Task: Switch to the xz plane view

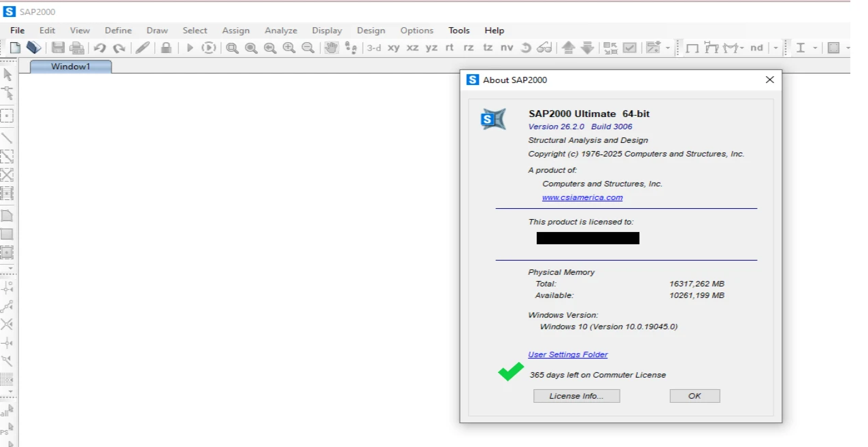Action: (x=412, y=48)
